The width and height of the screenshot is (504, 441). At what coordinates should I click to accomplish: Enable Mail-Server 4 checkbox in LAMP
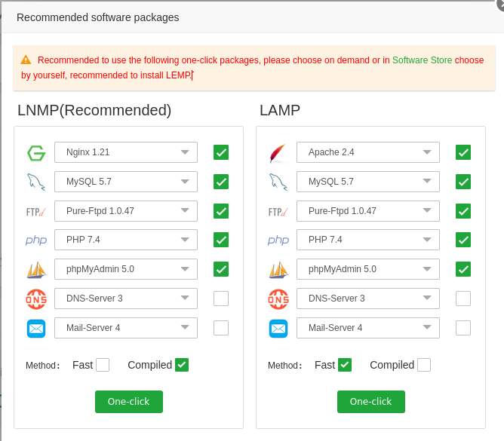point(463,328)
